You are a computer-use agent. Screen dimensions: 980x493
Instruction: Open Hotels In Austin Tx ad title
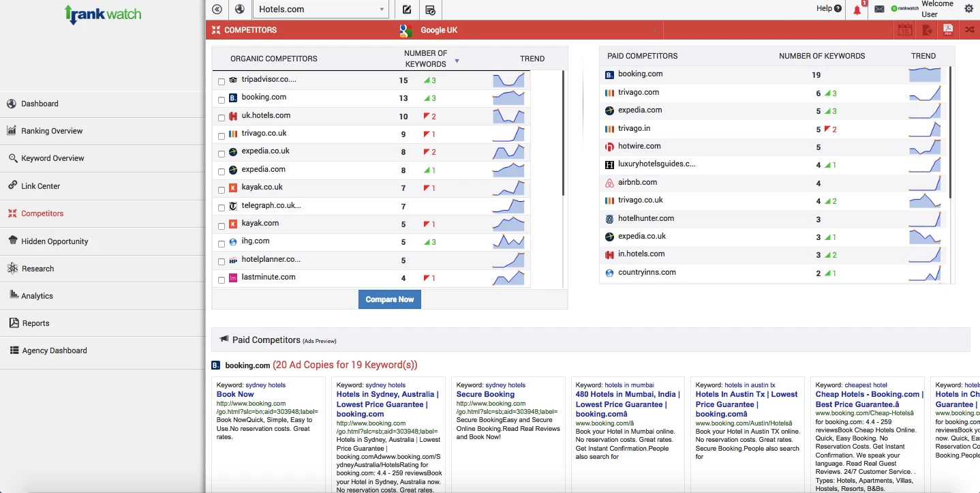click(746, 404)
